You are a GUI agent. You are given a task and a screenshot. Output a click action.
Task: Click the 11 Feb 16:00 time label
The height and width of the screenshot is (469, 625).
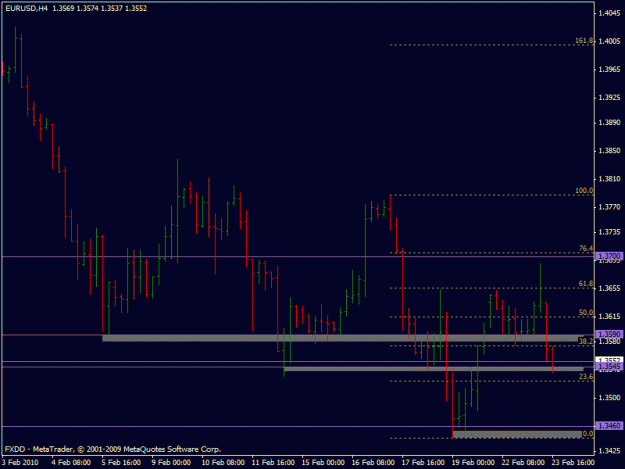[x=273, y=463]
